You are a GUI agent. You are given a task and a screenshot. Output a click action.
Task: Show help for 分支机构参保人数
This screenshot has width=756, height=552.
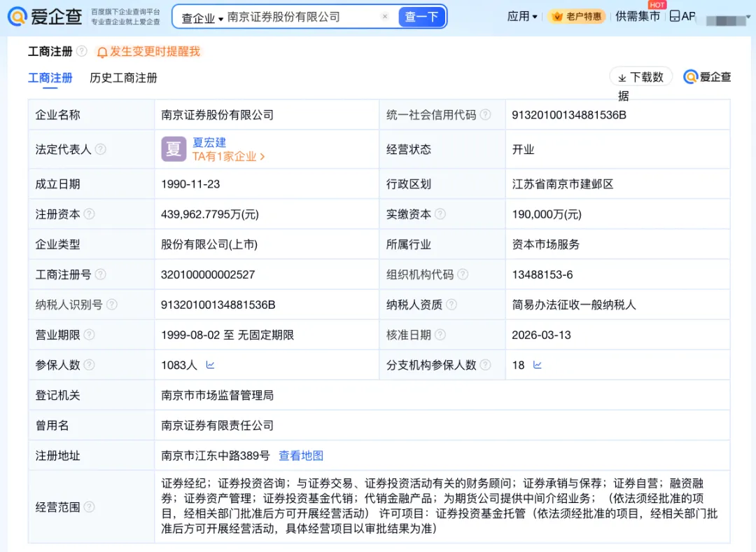point(486,365)
